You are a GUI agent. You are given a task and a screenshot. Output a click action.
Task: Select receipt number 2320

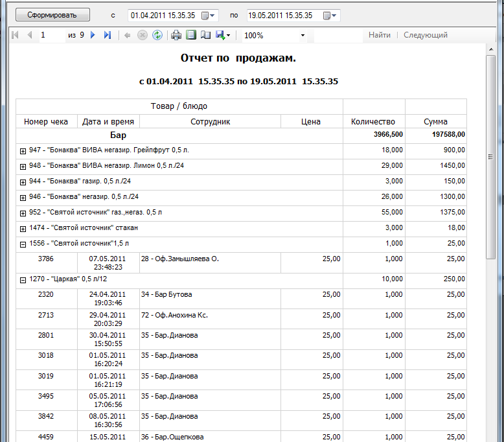click(x=46, y=294)
